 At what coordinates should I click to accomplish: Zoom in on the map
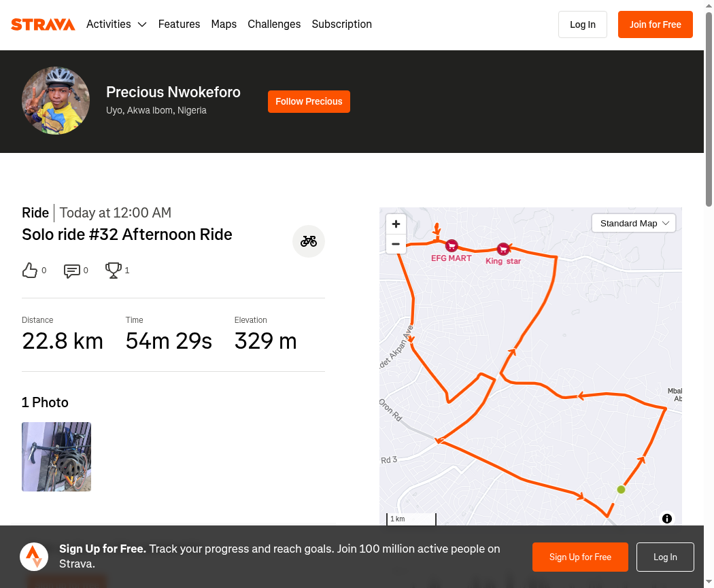[396, 224]
